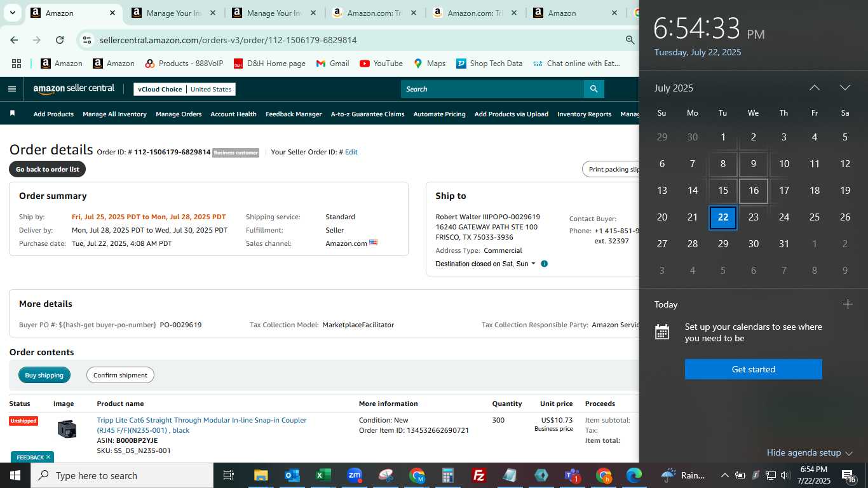The image size is (868, 488).
Task: Click the browser address bar URL
Action: click(x=228, y=40)
